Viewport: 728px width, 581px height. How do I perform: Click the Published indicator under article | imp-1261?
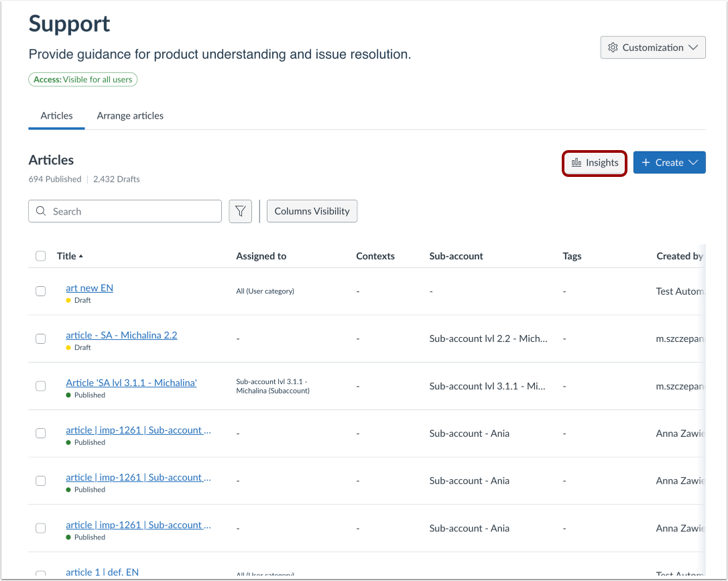coord(68,442)
